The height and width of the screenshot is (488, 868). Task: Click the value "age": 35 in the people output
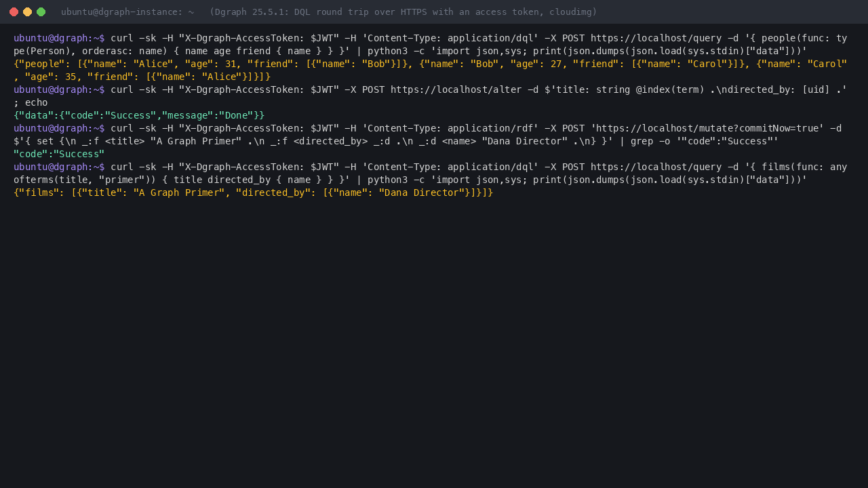coord(50,77)
